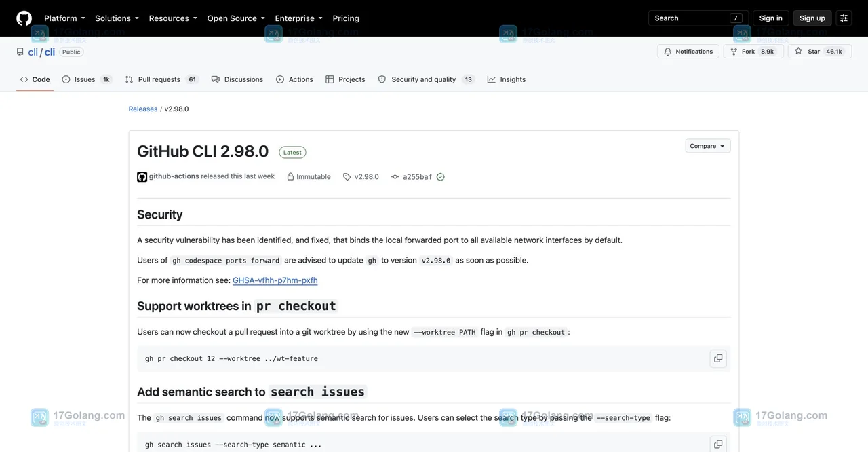This screenshot has height=452, width=868.
Task: Copy the gh search issues command
Action: click(x=717, y=444)
